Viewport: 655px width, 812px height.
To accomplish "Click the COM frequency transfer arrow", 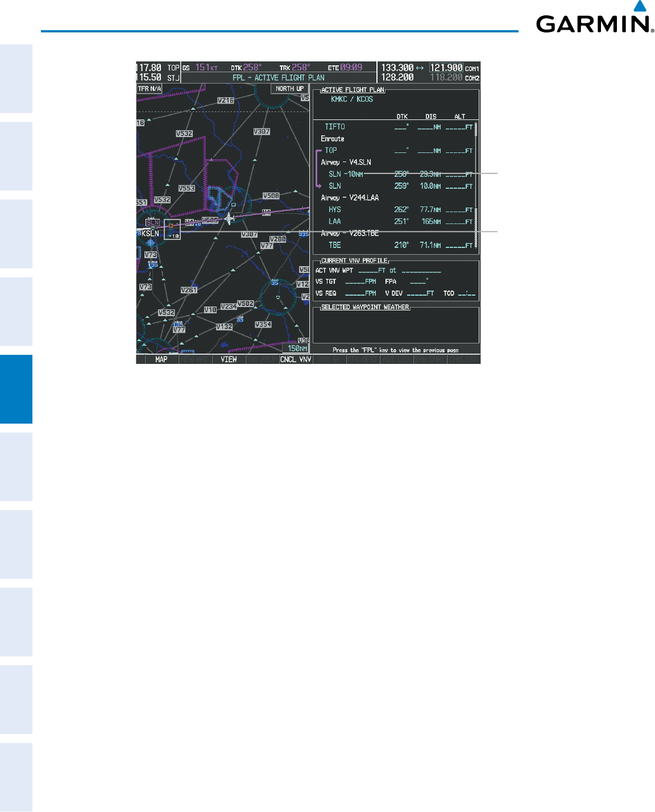I will click(x=420, y=68).
